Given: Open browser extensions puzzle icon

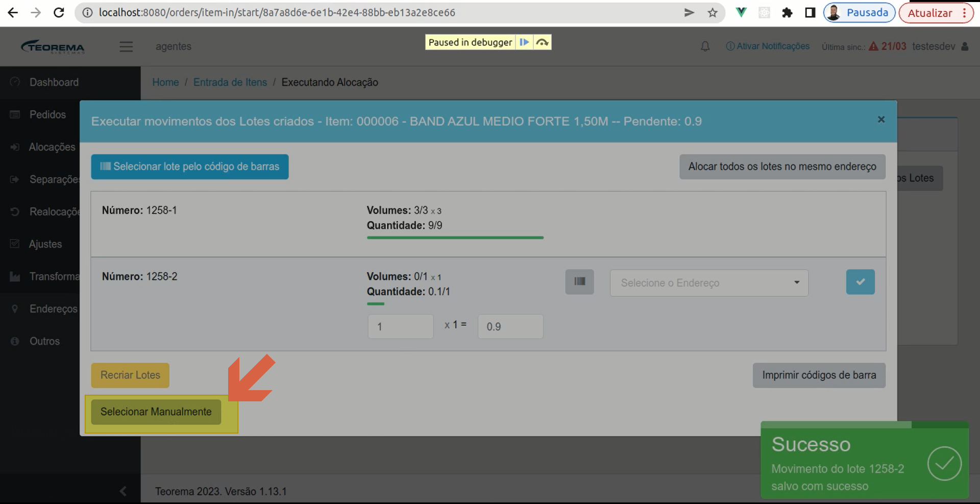Looking at the screenshot, I should pyautogui.click(x=787, y=13).
